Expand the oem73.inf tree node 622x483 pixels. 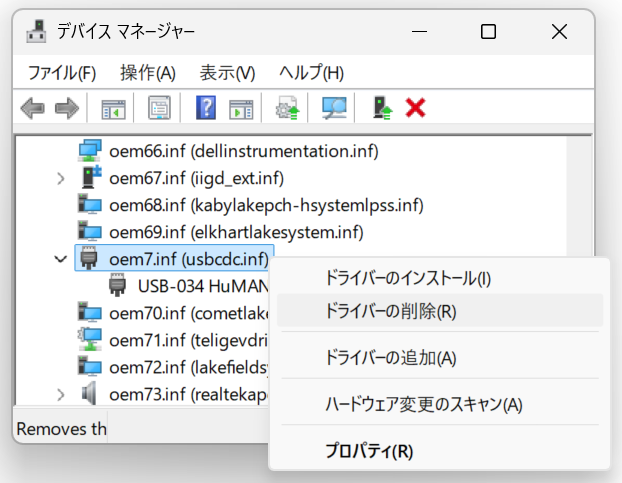pos(60,395)
